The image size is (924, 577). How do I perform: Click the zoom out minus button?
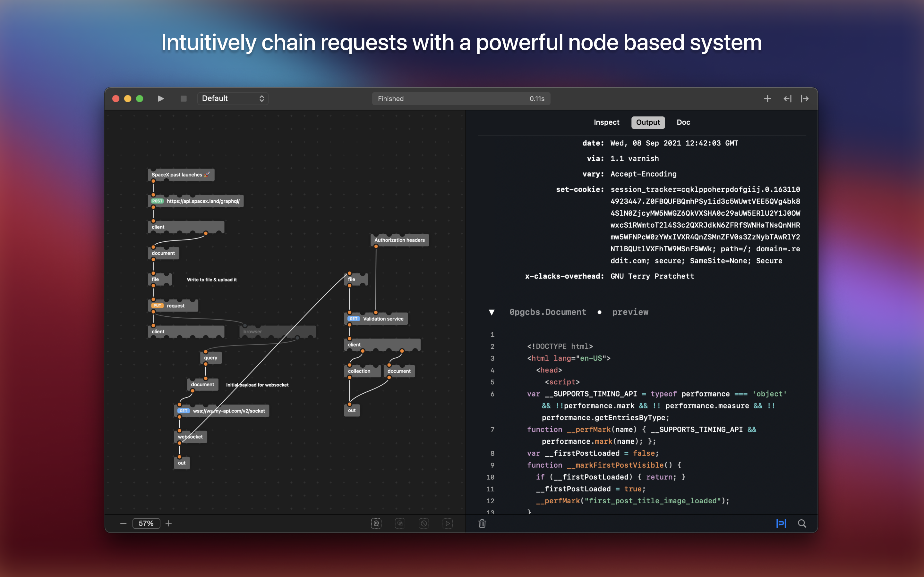(x=123, y=523)
